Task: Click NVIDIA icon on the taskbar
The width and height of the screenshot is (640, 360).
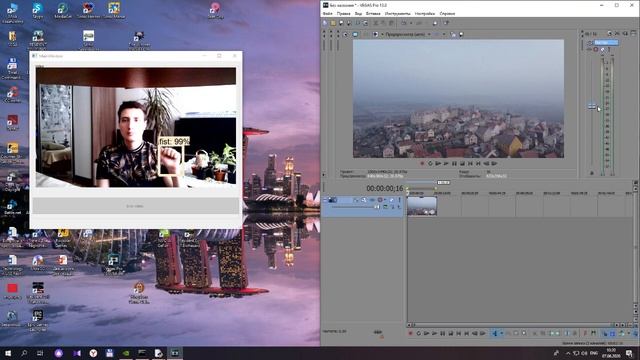Action: pyautogui.click(x=126, y=353)
